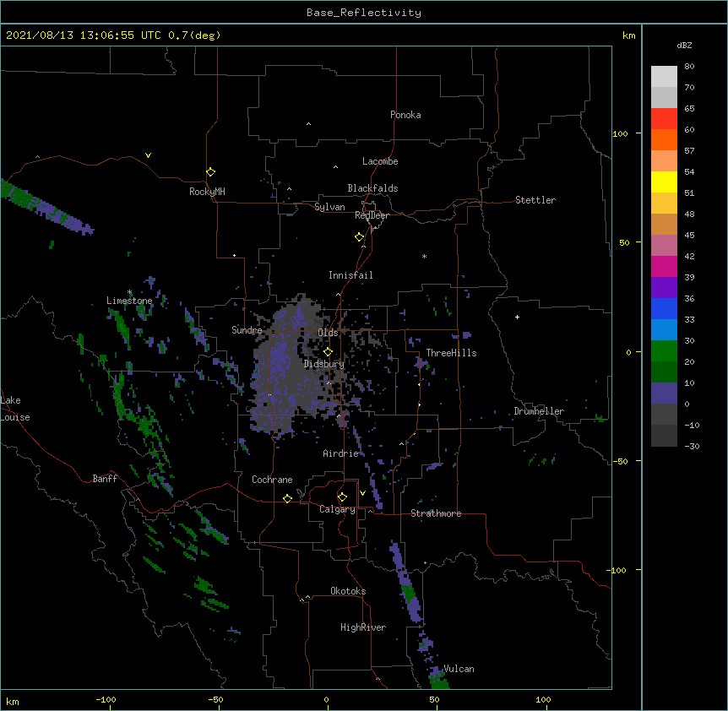The height and width of the screenshot is (711, 728).
Task: Click the white caret marker west of Ponoka
Action: (x=308, y=124)
